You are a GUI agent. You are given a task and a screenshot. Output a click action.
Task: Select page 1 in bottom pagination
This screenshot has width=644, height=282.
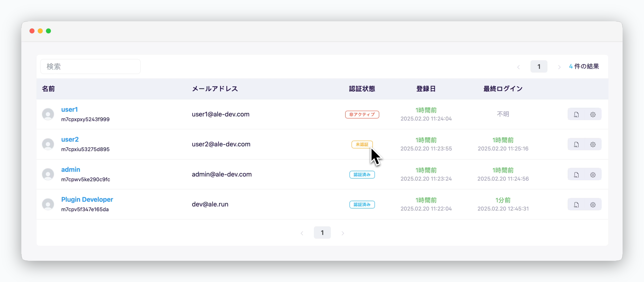point(322,233)
